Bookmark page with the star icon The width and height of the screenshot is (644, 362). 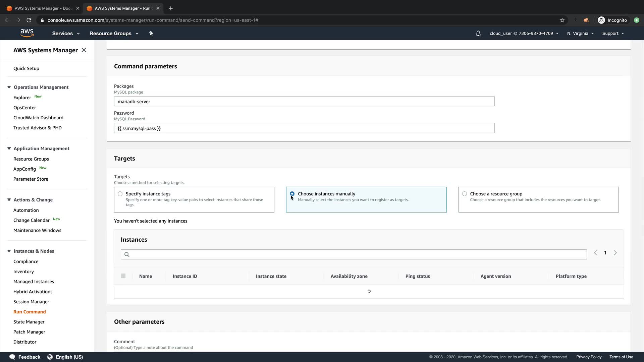click(x=562, y=20)
